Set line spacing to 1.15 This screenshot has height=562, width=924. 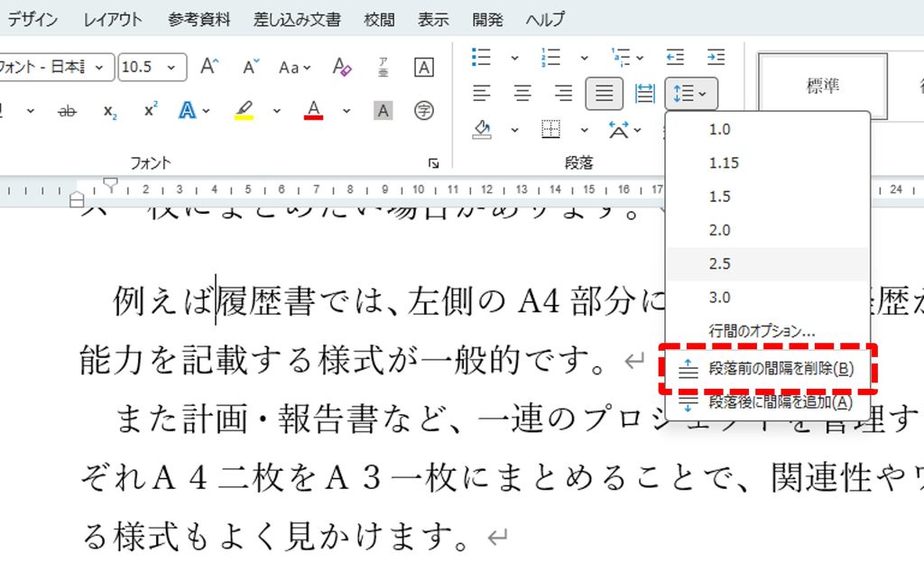768,162
